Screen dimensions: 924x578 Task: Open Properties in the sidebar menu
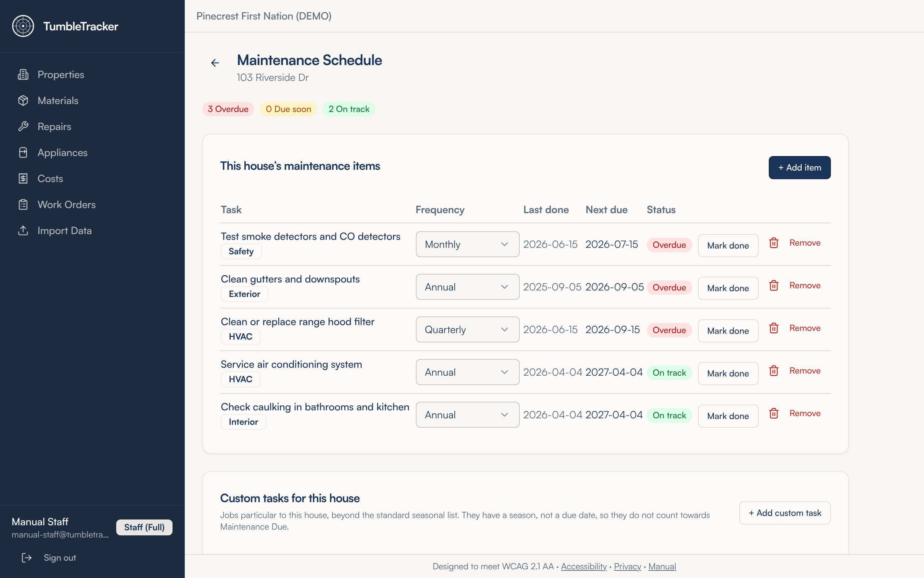pos(92,74)
